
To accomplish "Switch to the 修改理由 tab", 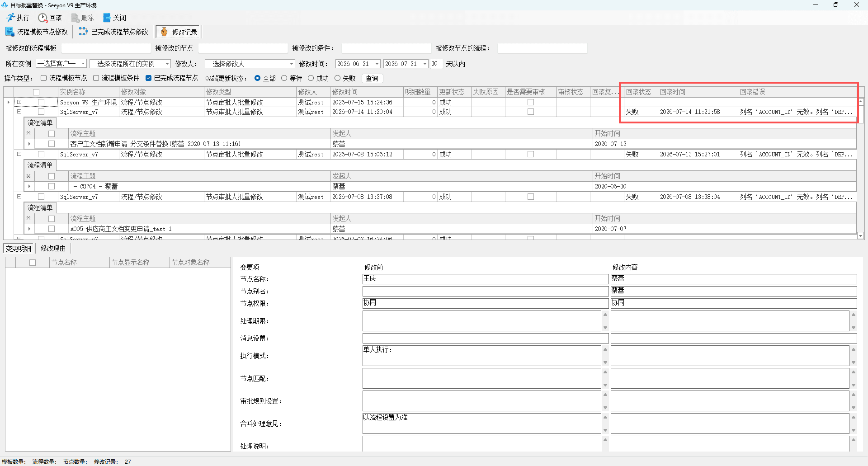I will pyautogui.click(x=53, y=248).
